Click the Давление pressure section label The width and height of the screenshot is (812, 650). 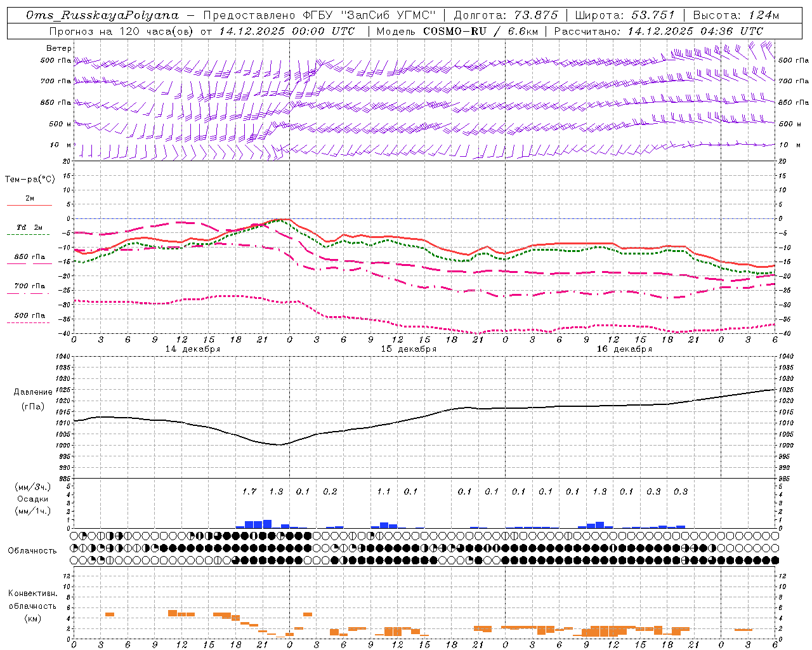(x=33, y=392)
